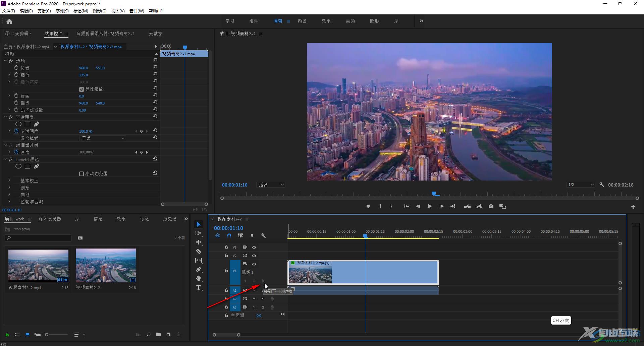Open Media Browser tab (媒体浏览器)
Image resolution: width=644 pixels, height=346 pixels.
(x=50, y=219)
